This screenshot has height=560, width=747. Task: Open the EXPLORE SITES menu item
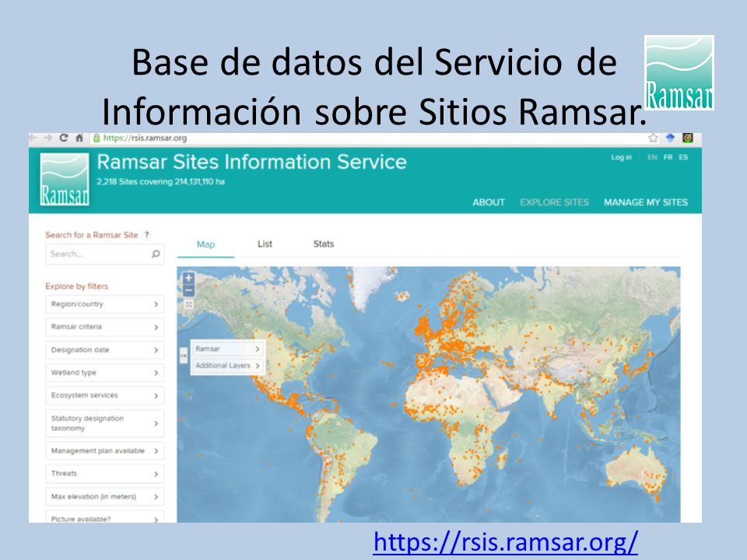(x=554, y=202)
